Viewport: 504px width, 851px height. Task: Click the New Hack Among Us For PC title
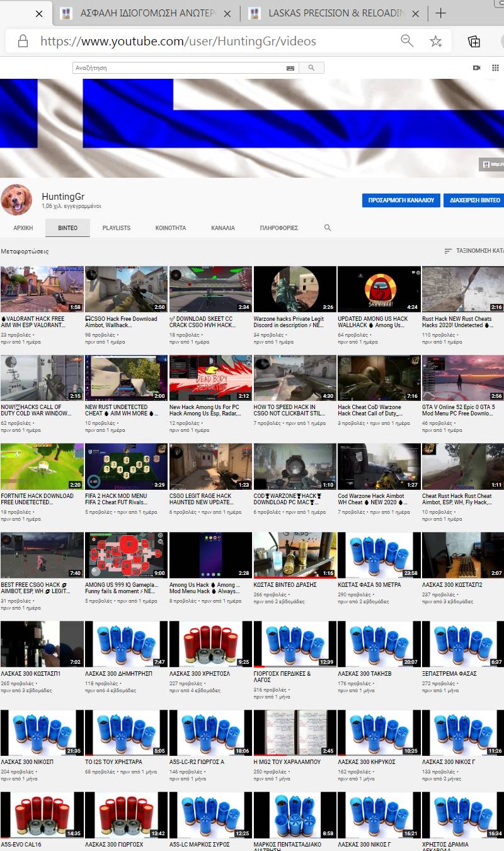click(205, 410)
